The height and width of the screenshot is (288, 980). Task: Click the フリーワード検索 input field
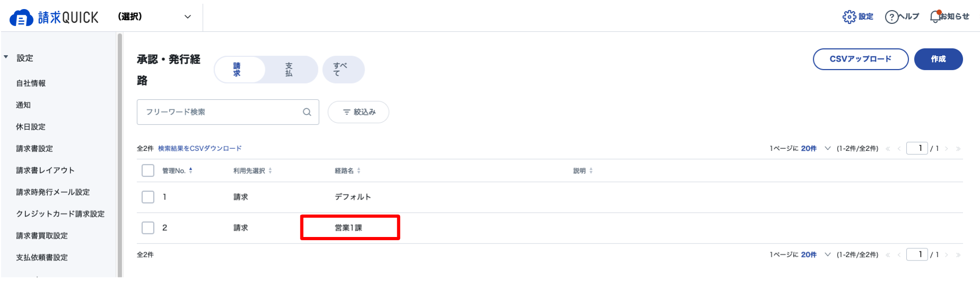click(x=228, y=112)
